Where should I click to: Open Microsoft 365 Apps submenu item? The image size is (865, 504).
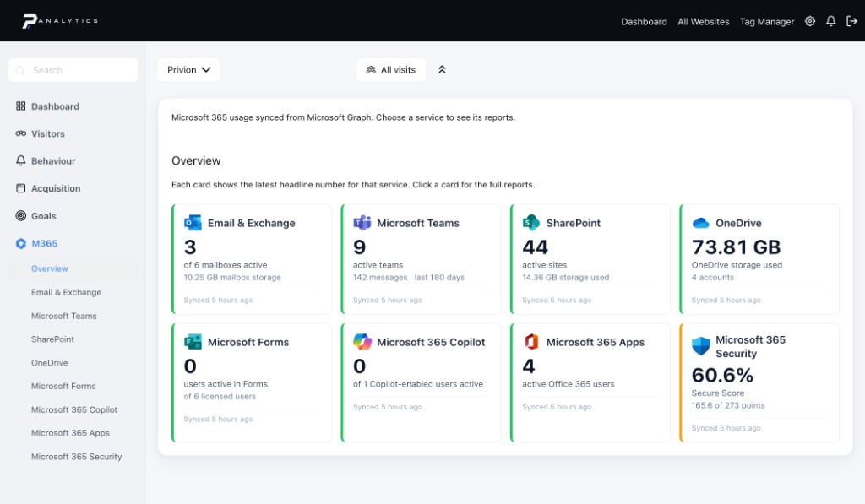coord(70,433)
